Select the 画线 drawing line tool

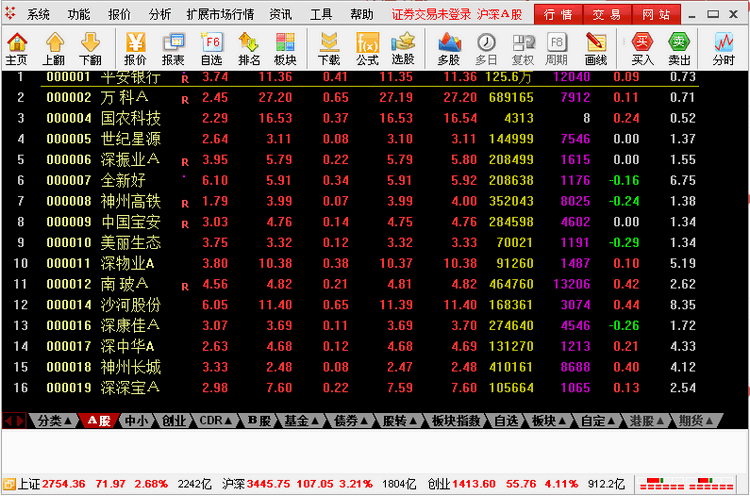click(596, 48)
